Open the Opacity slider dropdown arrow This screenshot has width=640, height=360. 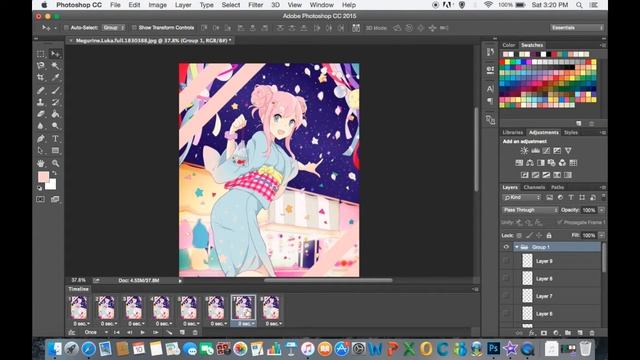coord(602,210)
